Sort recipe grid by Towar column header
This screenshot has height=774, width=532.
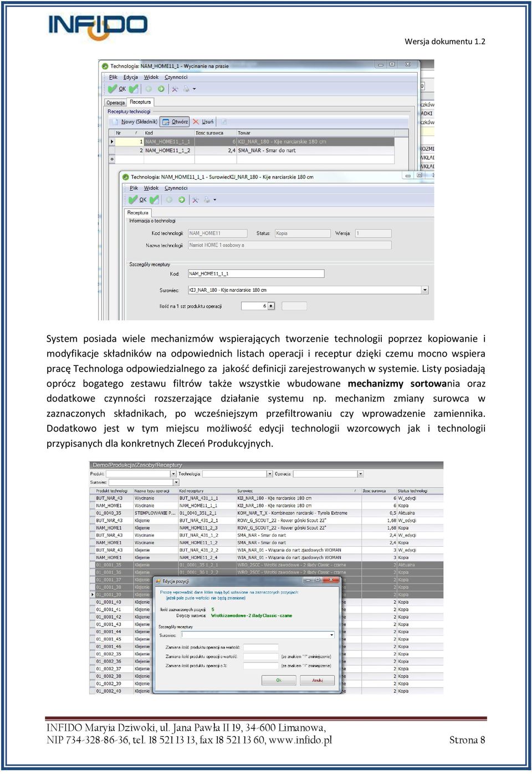point(315,133)
